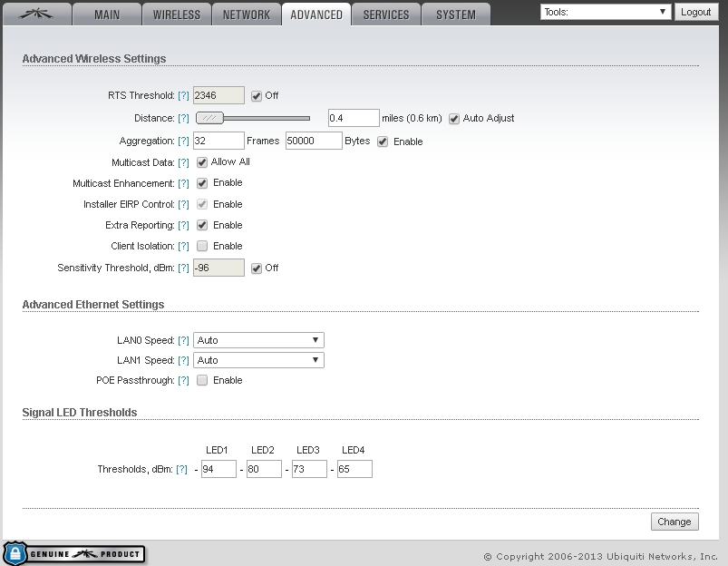Click the Ubiquiti Networks copyright text
Image resolution: width=728 pixels, height=566 pixels.
600,556
